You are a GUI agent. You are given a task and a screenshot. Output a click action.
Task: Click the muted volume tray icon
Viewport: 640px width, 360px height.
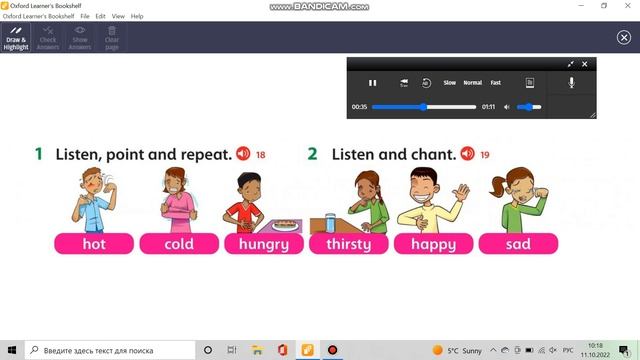coord(553,350)
